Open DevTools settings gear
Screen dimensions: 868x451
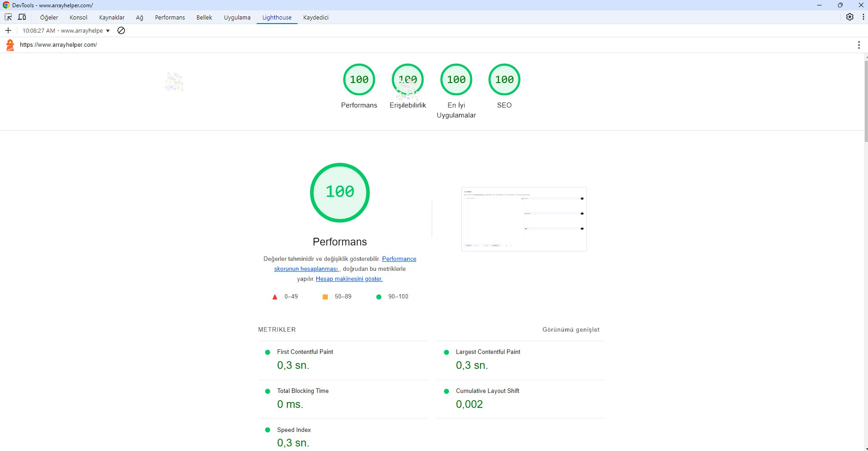coord(850,17)
